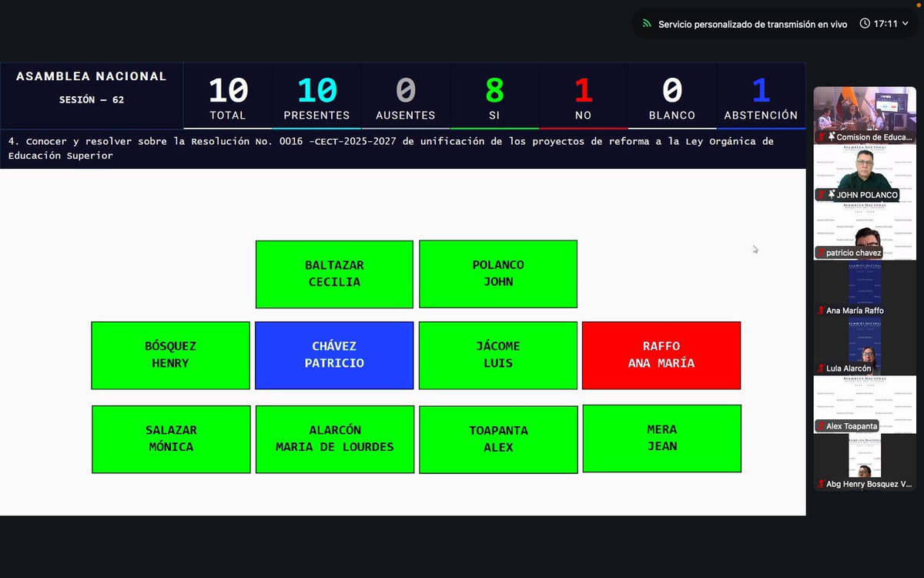Click muted mic icon beside patricio chavez
Image resolution: width=924 pixels, height=578 pixels.
[x=822, y=253]
